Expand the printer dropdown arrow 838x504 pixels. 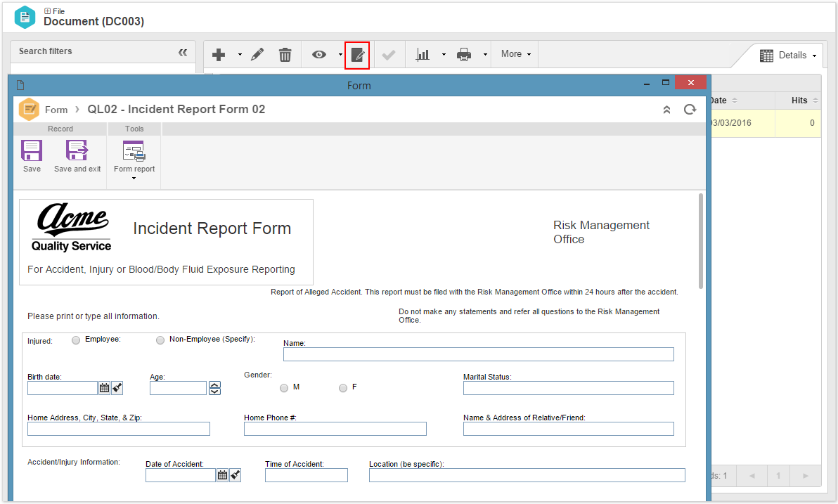[x=485, y=55]
